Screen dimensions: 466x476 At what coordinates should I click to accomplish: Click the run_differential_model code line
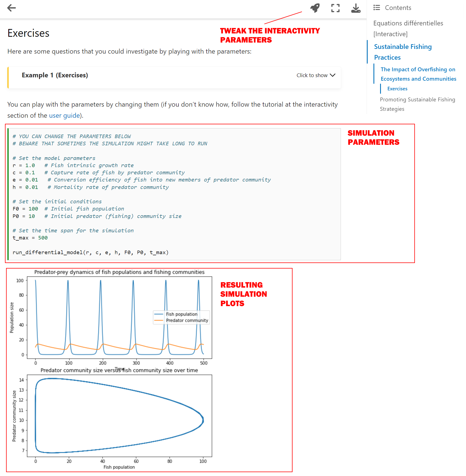click(x=90, y=253)
